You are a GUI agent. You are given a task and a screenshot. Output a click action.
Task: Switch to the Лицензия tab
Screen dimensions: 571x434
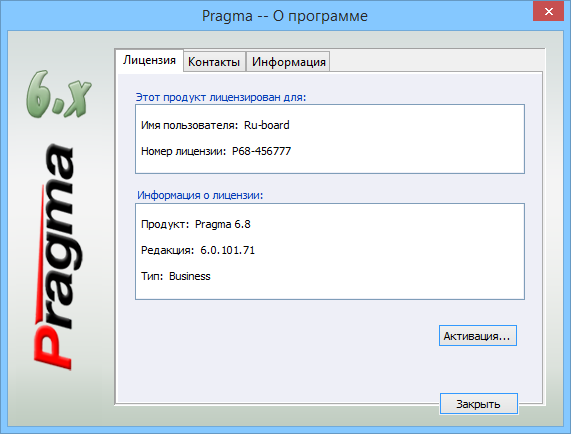[149, 60]
